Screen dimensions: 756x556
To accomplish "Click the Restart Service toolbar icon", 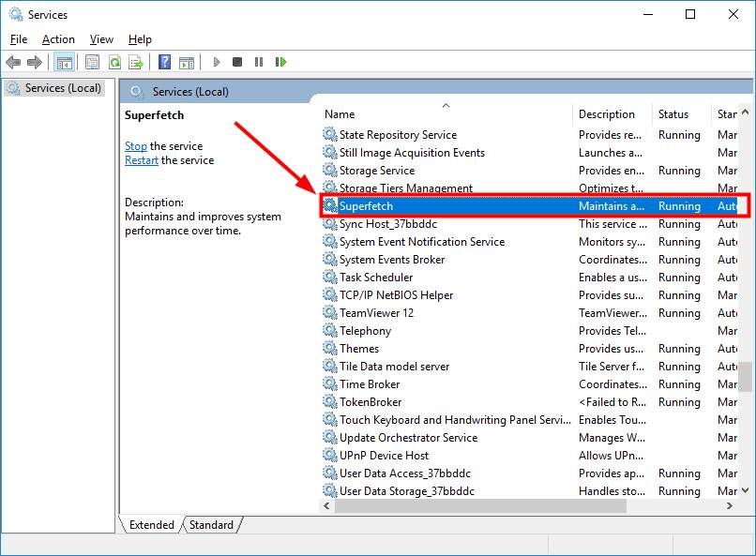I will coord(281,62).
